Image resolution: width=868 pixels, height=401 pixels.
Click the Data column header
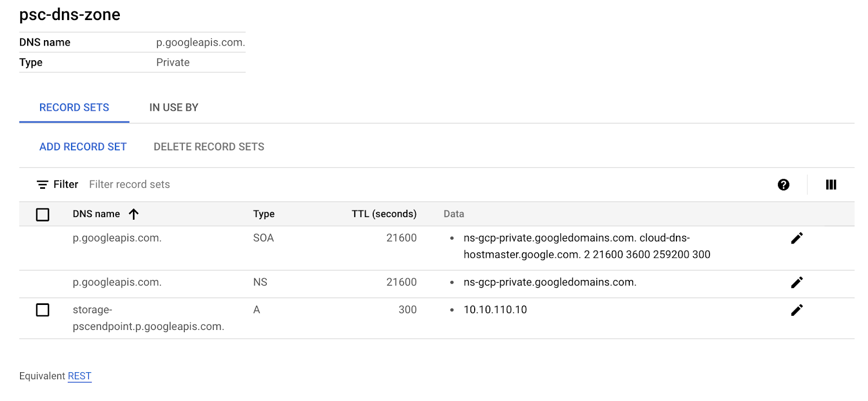coord(454,214)
